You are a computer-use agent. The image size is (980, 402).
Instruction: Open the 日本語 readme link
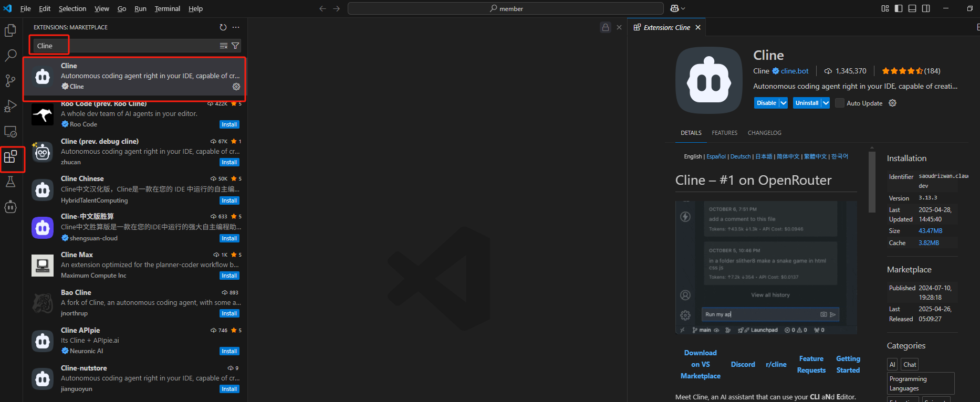[764, 156]
